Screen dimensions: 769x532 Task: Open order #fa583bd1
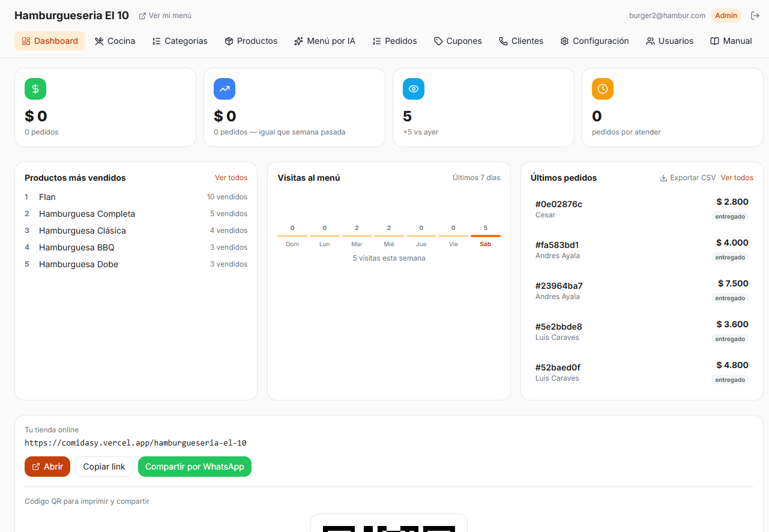(642, 250)
